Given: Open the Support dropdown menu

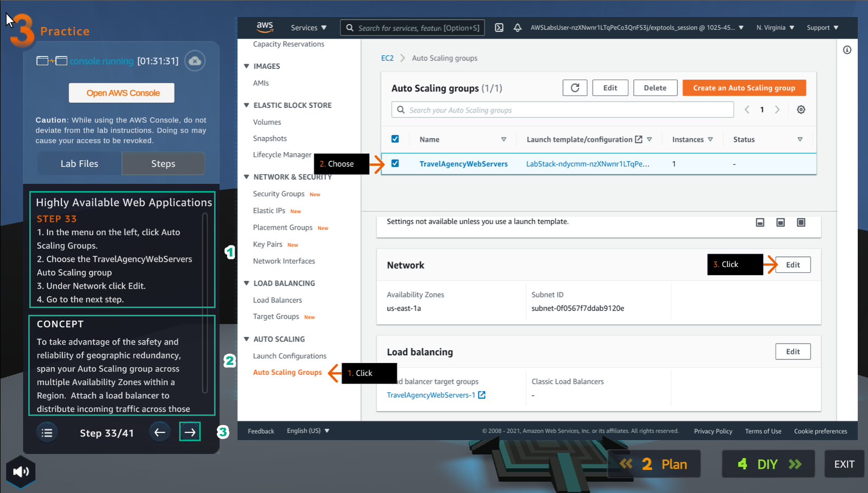Looking at the screenshot, I should [822, 28].
